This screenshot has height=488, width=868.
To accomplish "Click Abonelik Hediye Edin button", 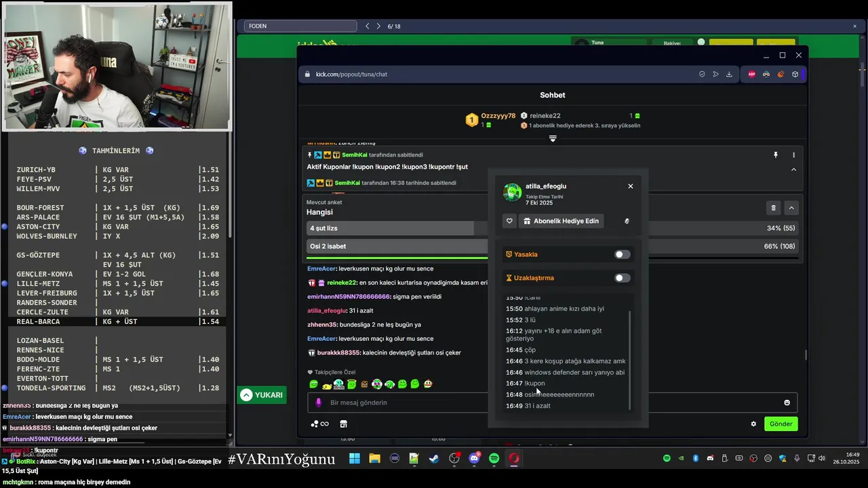I will pyautogui.click(x=562, y=221).
